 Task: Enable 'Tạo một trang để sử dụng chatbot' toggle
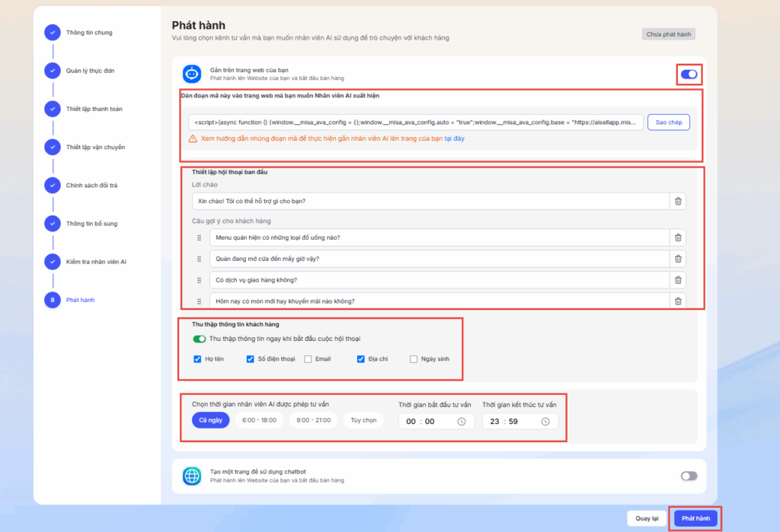pyautogui.click(x=689, y=476)
